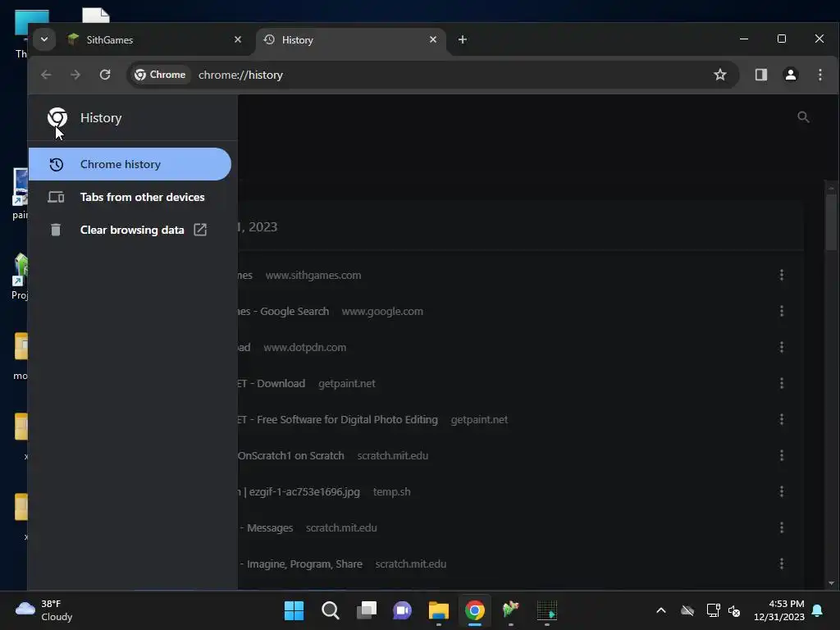Click the search history magnifier icon
Image resolution: width=840 pixels, height=630 pixels.
coord(803,116)
